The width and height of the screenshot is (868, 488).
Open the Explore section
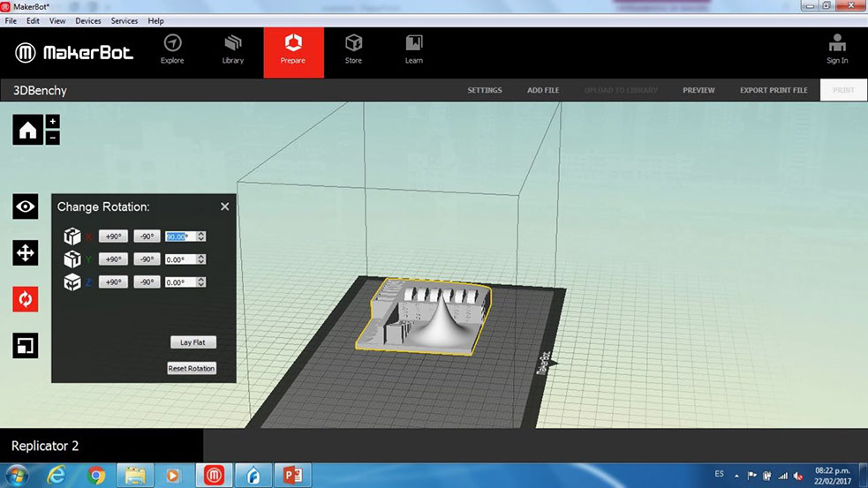172,49
